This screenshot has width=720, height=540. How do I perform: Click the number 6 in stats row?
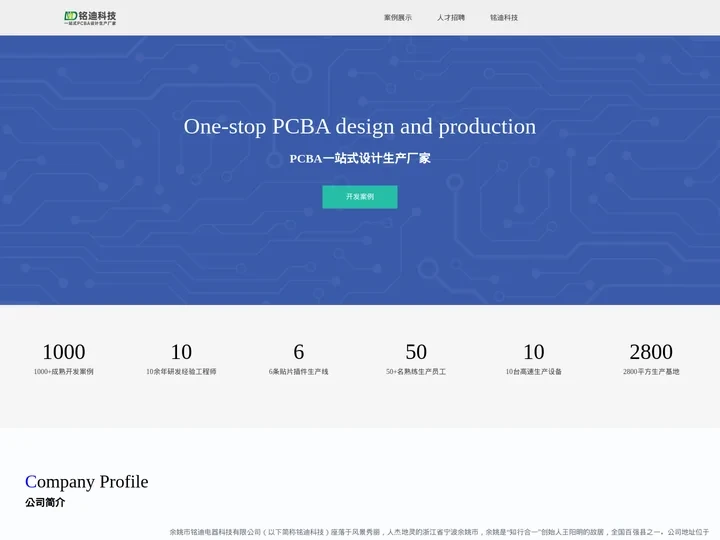point(298,352)
